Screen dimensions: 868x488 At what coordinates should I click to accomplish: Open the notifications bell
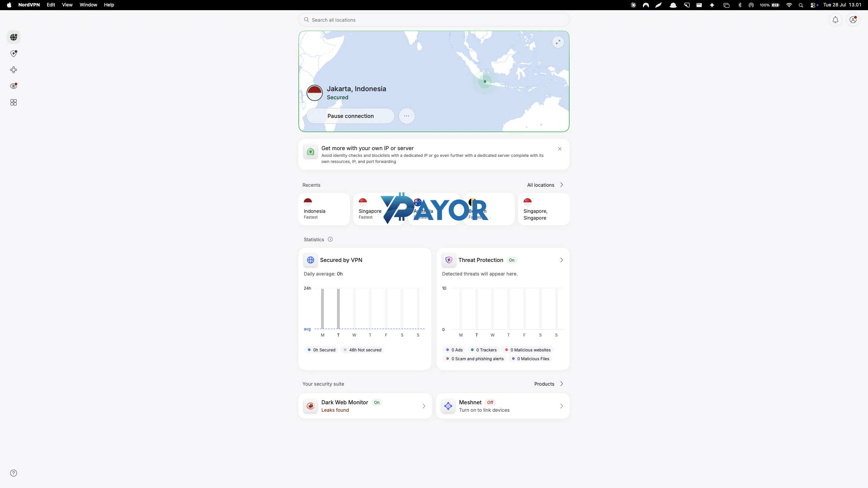pos(835,20)
